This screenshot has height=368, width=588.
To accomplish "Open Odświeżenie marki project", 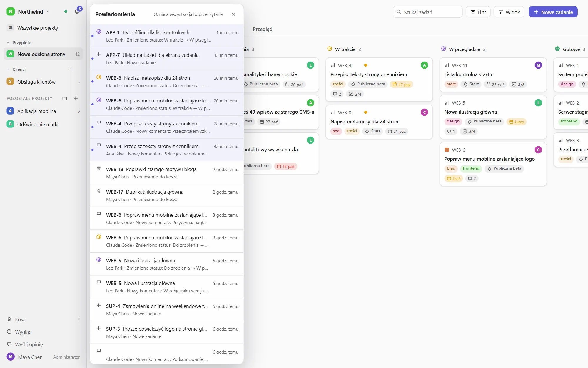I will [x=43, y=124].
